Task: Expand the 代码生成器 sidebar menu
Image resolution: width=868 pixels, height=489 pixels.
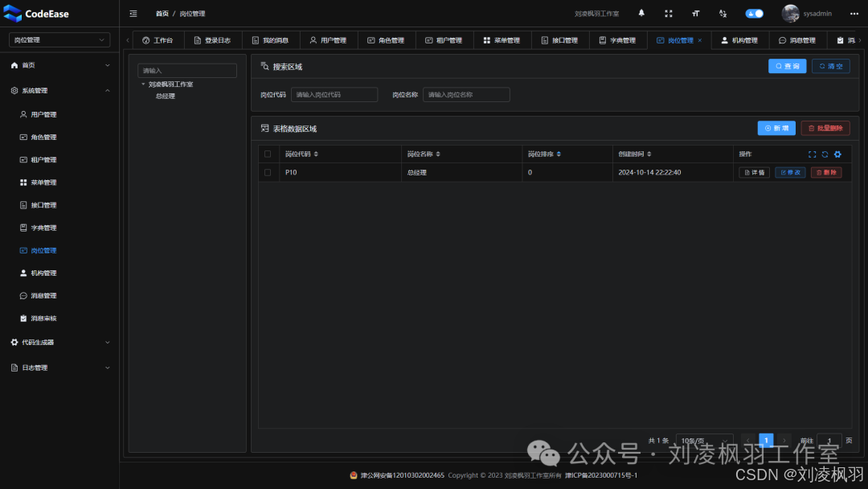Action: pos(59,343)
